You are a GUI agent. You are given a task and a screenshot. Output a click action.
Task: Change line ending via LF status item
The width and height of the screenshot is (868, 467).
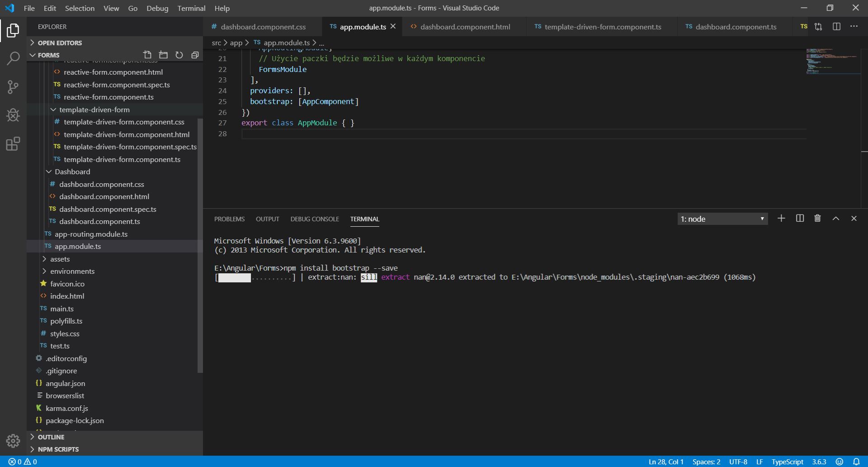759,462
